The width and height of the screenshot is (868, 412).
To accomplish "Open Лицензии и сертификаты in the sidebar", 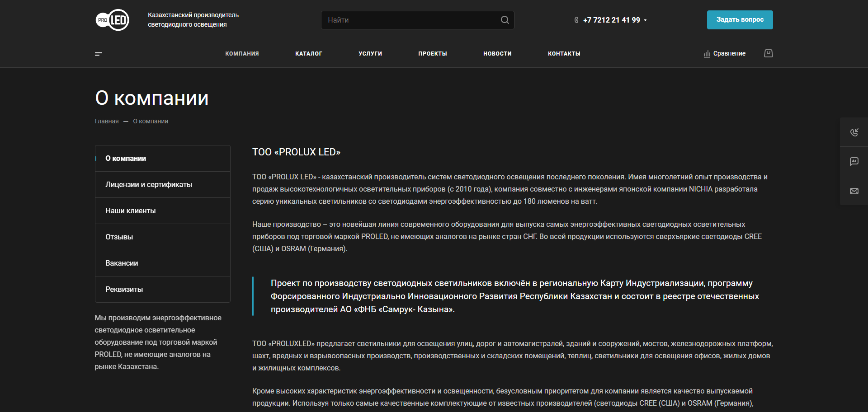I will point(163,184).
